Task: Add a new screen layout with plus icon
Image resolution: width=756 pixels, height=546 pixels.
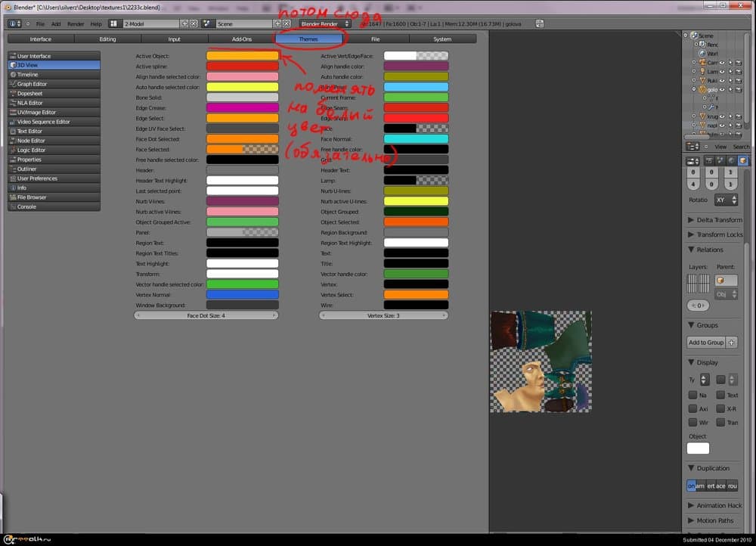Action: [184, 23]
